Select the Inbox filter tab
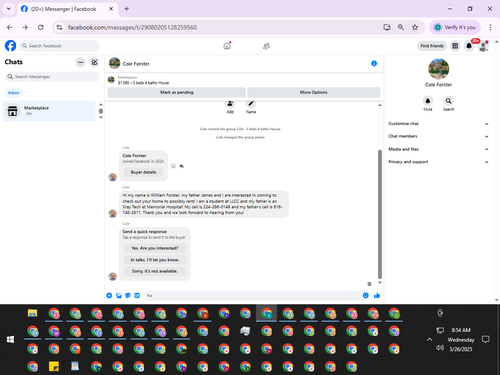The height and width of the screenshot is (375, 500). tap(14, 93)
